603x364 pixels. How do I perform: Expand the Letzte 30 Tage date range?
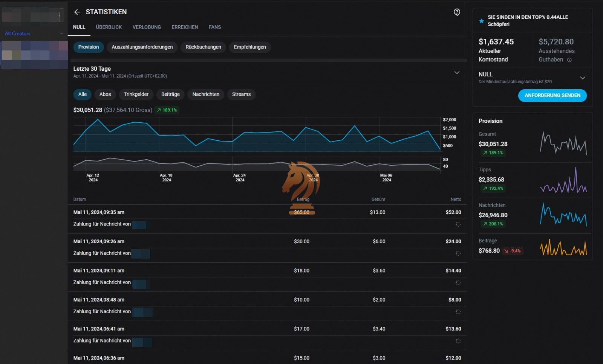point(457,72)
